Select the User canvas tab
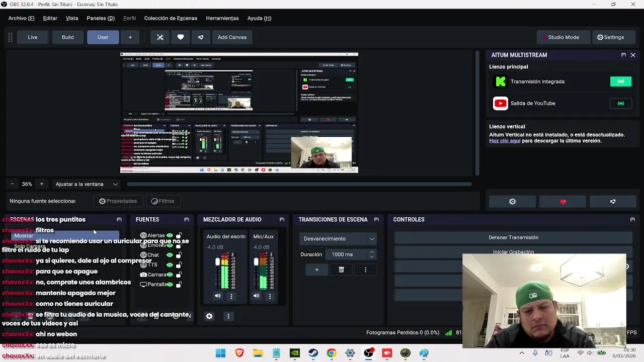This screenshot has width=644, height=362. point(103,37)
